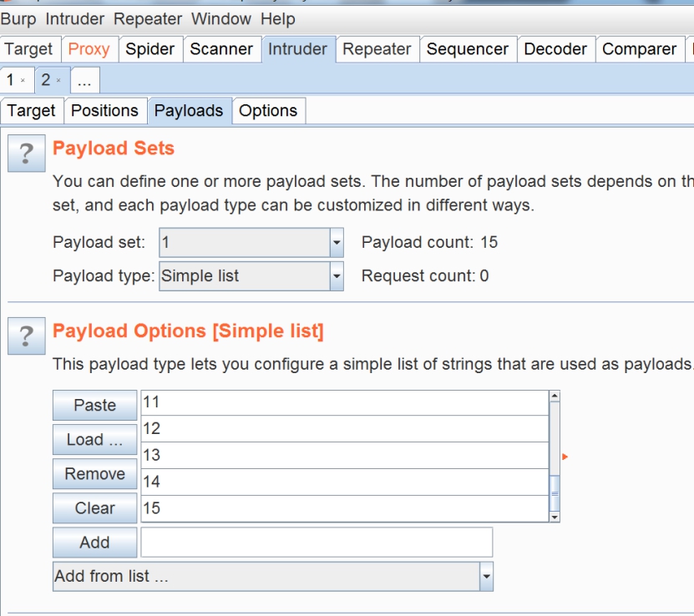Close Intruder attack tab 1

click(x=23, y=80)
